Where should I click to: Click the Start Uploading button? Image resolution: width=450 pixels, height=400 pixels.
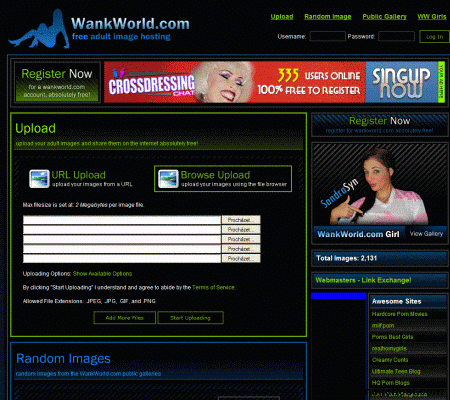(190, 318)
